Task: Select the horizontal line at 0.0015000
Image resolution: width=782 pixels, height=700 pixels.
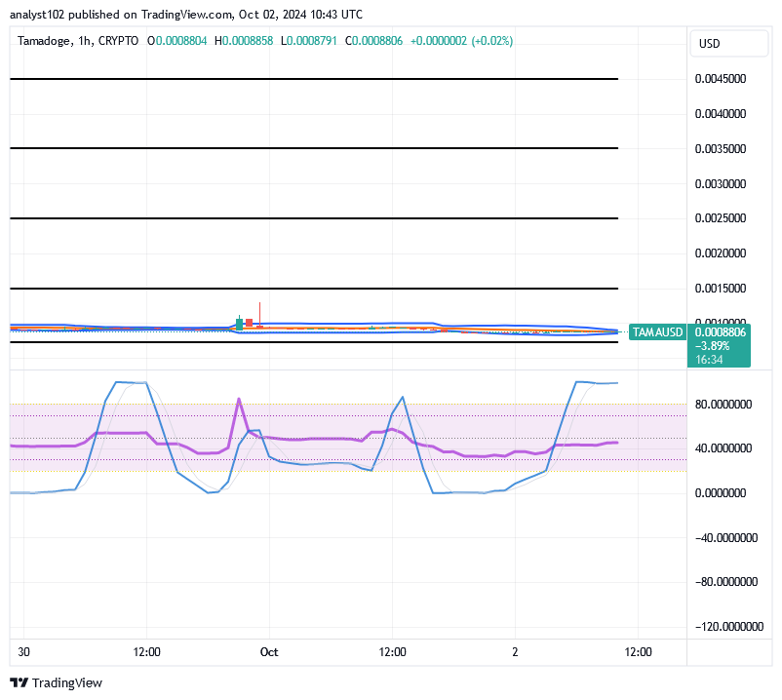Action: pyautogui.click(x=312, y=289)
